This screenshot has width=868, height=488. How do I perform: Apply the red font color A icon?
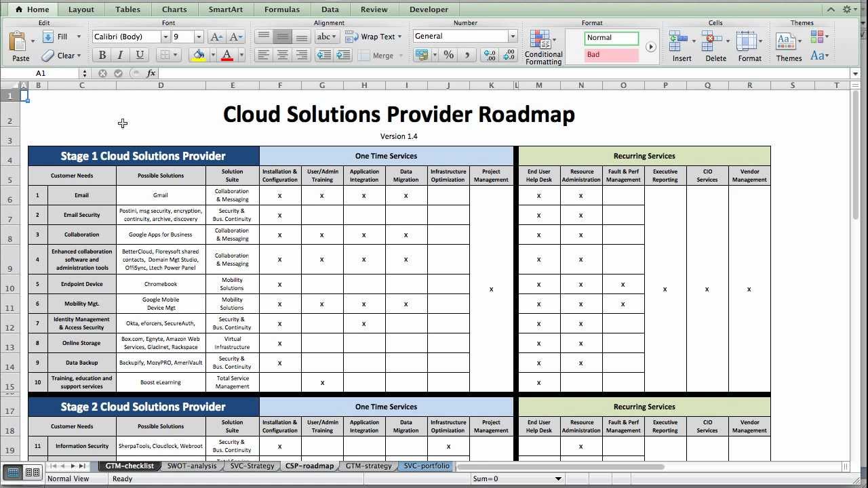[x=227, y=56]
